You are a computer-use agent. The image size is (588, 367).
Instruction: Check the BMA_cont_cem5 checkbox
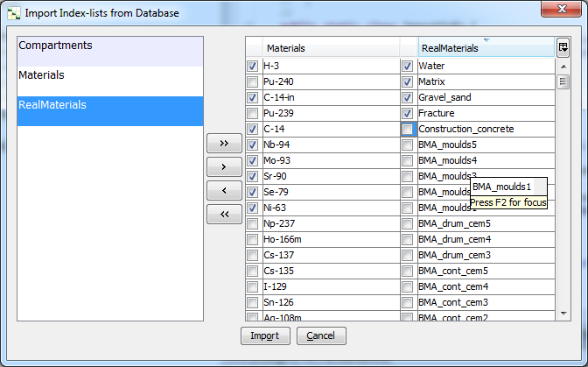(407, 272)
